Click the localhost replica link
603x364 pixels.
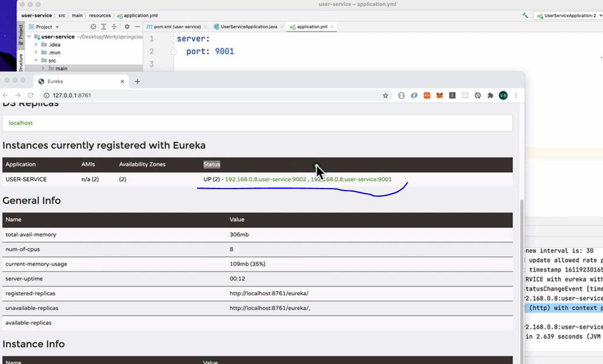click(21, 123)
